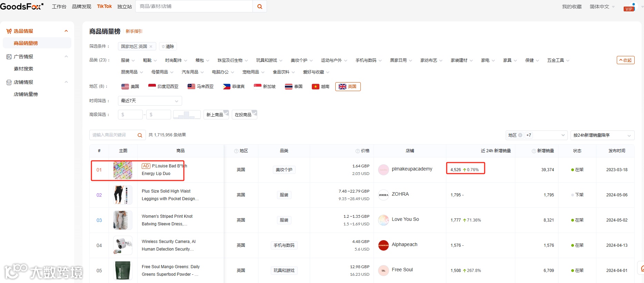The width and height of the screenshot is (644, 283).
Task: View the striped dress product thumbnail
Action: coord(123,220)
